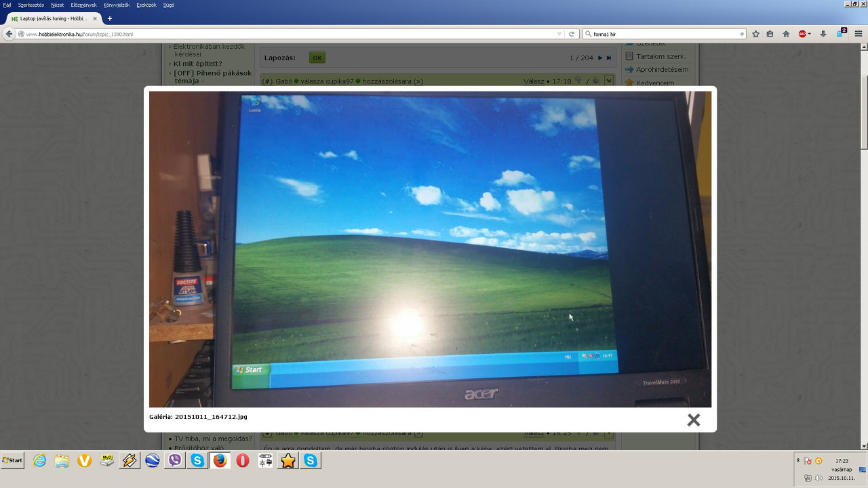Go back with the browser back arrow

[9, 34]
